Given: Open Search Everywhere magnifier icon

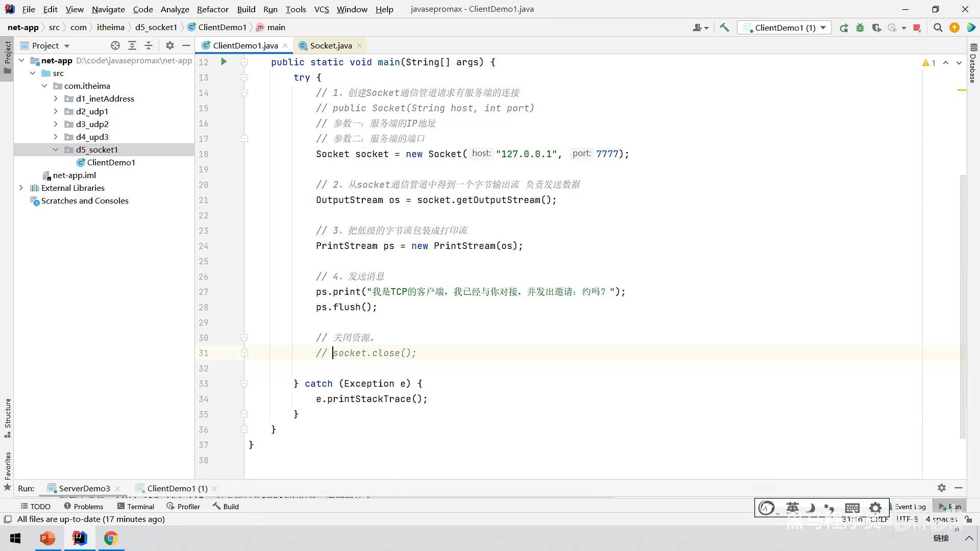Looking at the screenshot, I should [x=938, y=28].
